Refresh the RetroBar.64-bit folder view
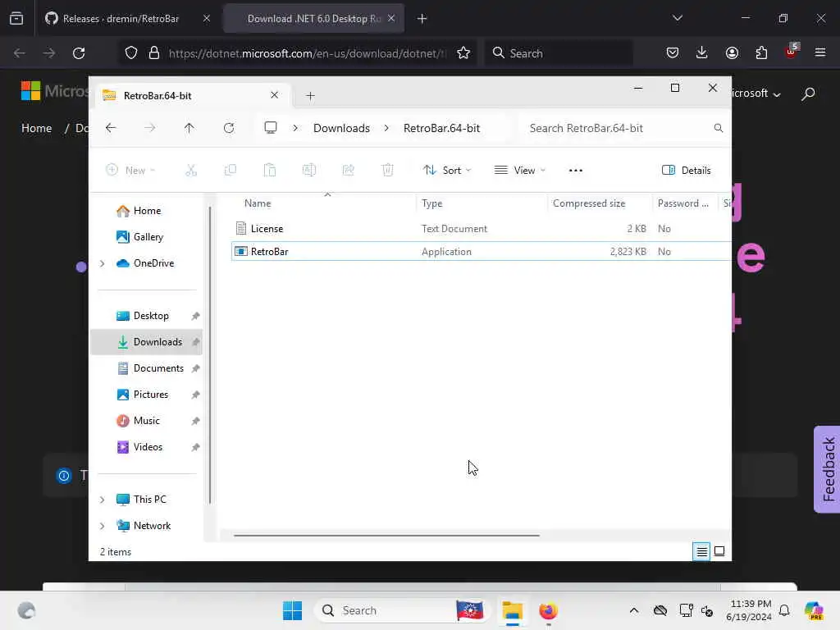The image size is (840, 630). point(229,128)
